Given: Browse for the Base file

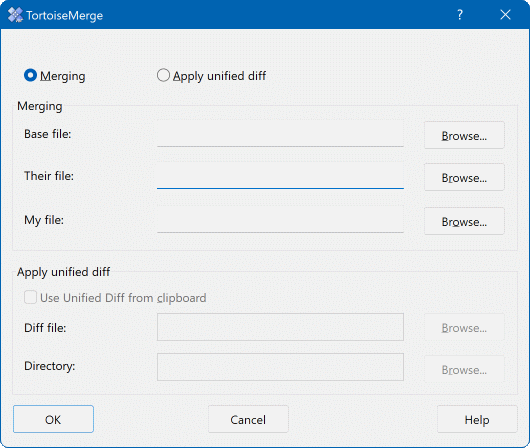Looking at the screenshot, I should [x=464, y=135].
